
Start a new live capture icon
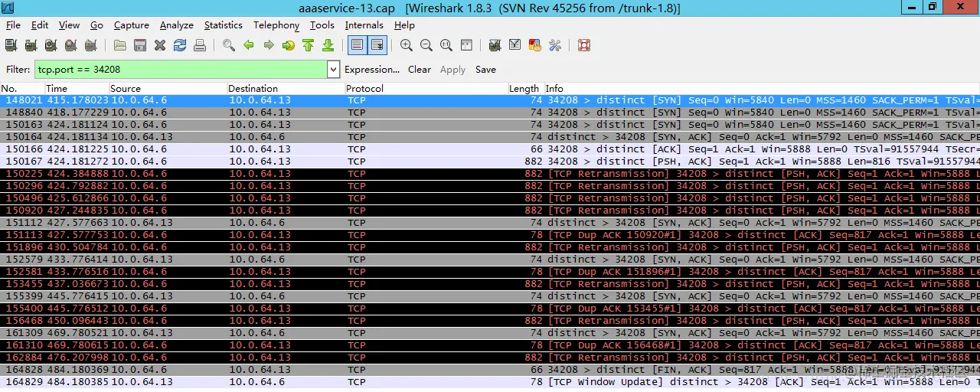(51, 45)
